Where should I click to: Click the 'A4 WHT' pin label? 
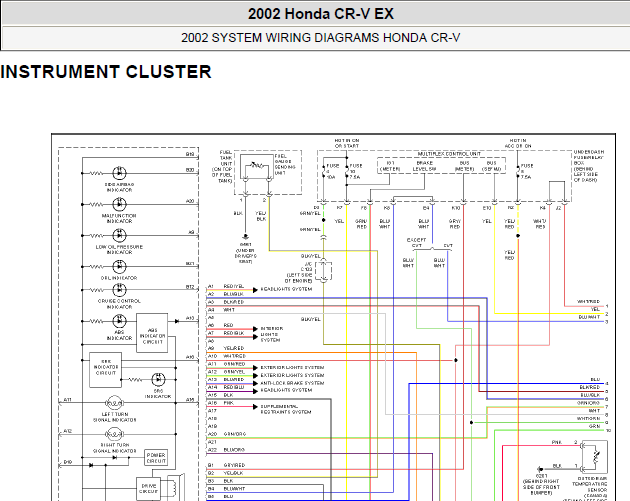(x=221, y=310)
